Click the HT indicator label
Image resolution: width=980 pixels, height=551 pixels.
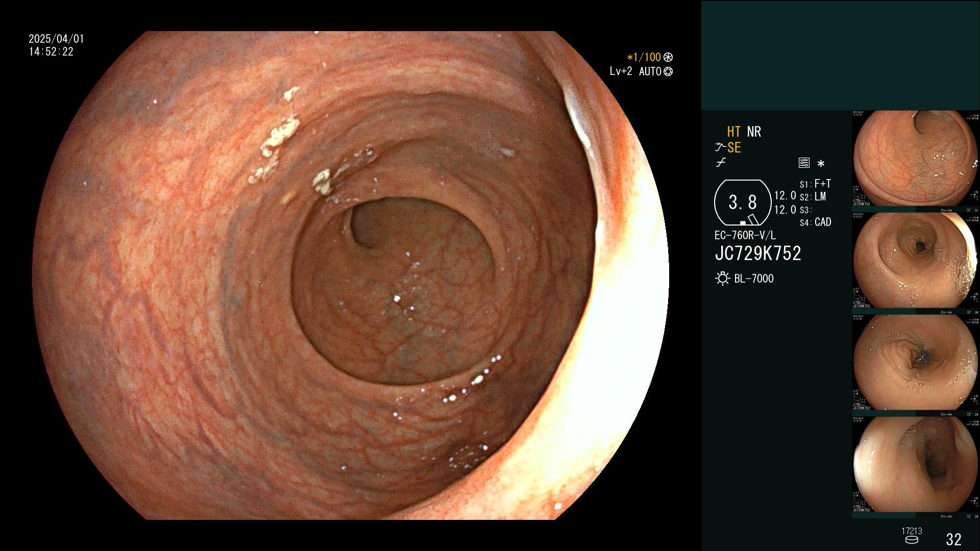tap(734, 132)
